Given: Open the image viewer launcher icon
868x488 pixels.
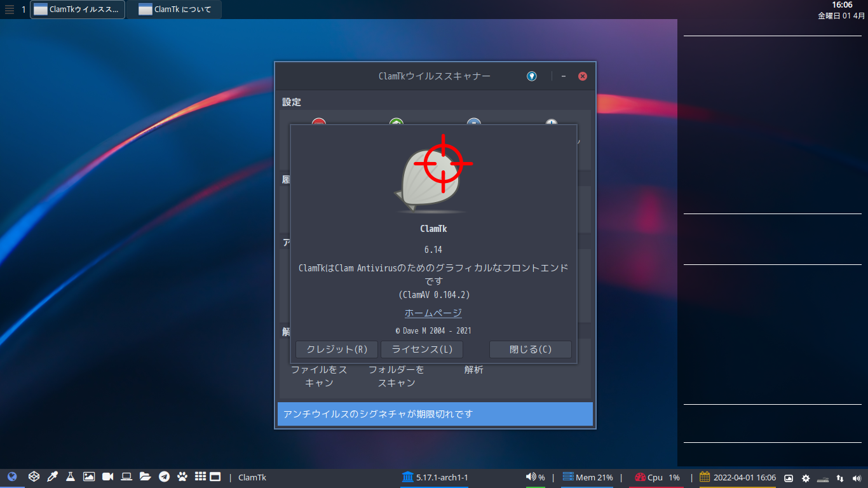Looking at the screenshot, I should point(89,477).
